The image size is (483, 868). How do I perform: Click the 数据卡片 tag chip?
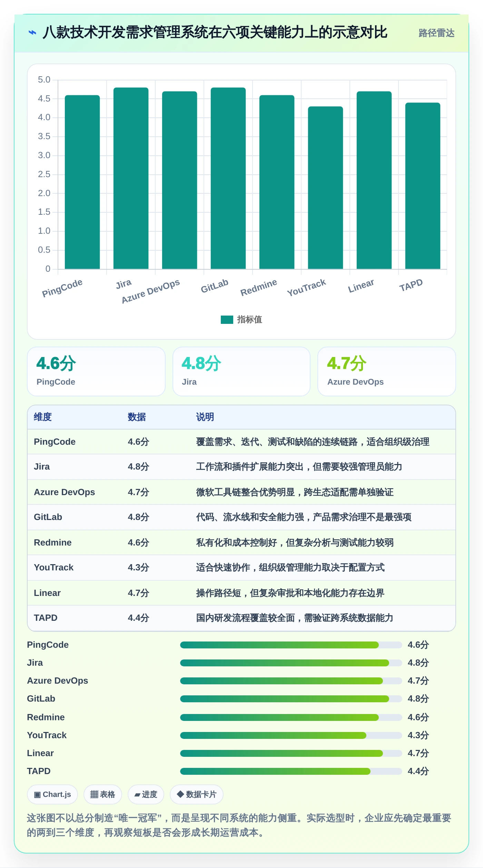pos(197,794)
